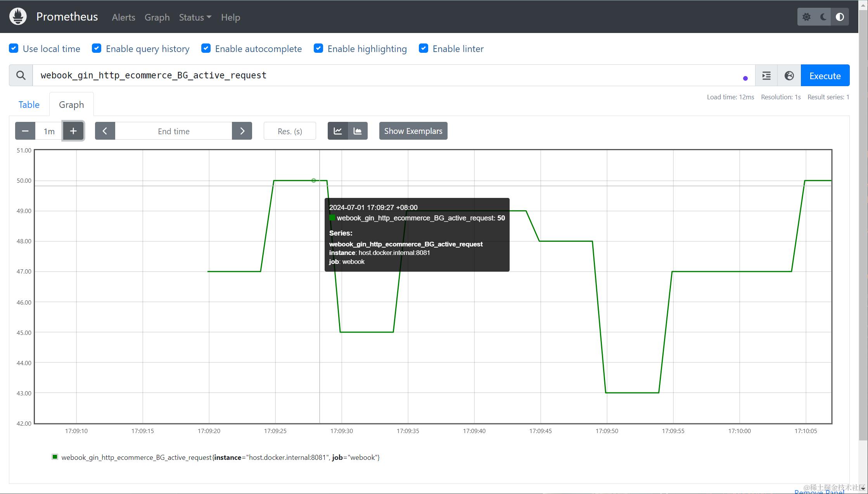Decrease the time range with minus

pyautogui.click(x=25, y=131)
